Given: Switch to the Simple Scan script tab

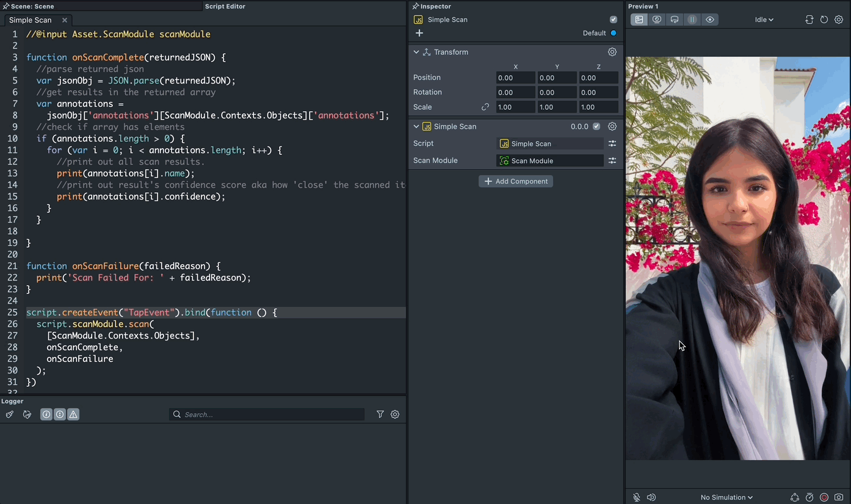Looking at the screenshot, I should 31,20.
